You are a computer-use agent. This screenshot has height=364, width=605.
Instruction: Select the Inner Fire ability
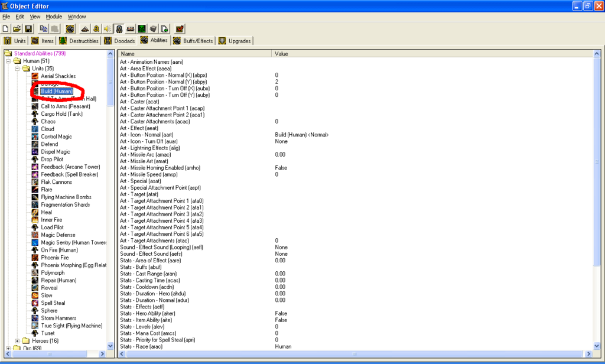pyautogui.click(x=51, y=220)
